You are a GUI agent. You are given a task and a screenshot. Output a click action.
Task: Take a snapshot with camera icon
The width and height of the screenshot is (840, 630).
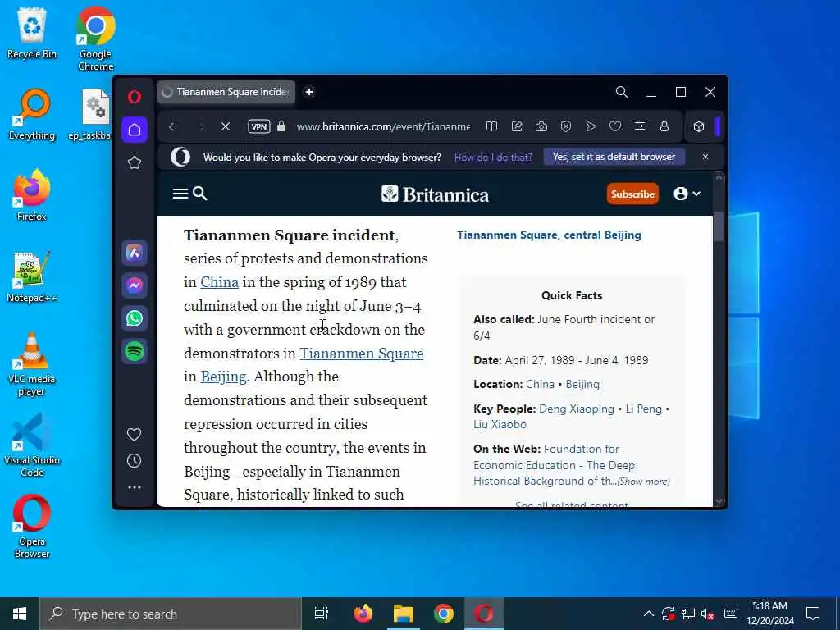541,126
